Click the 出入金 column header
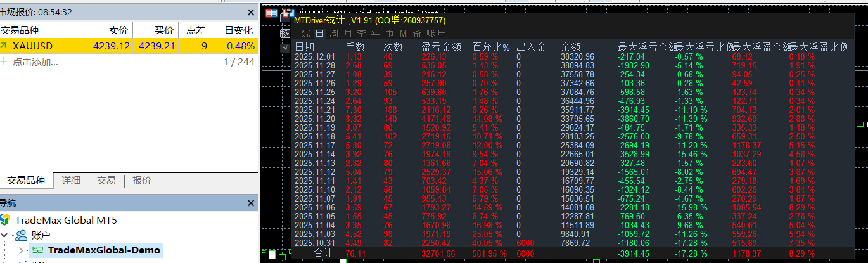 531,47
